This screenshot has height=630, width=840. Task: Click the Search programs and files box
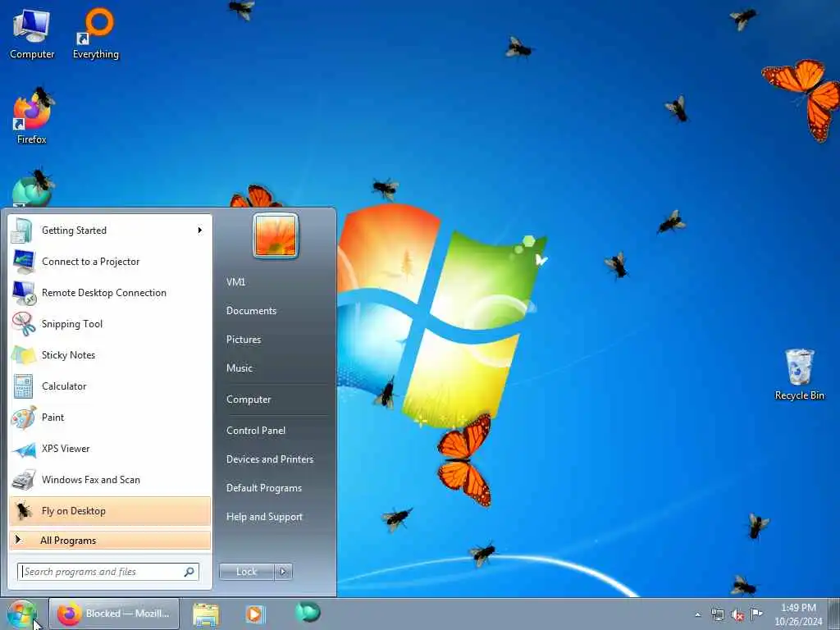108,572
